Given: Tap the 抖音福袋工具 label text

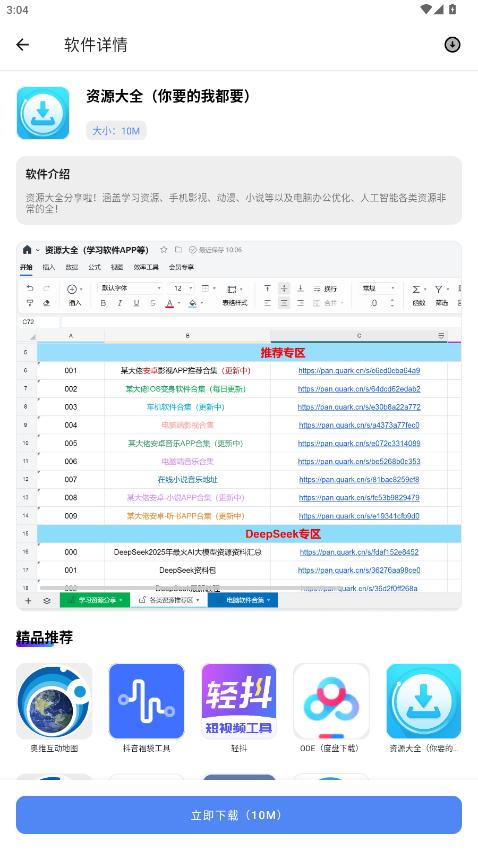Looking at the screenshot, I should 146,748.
